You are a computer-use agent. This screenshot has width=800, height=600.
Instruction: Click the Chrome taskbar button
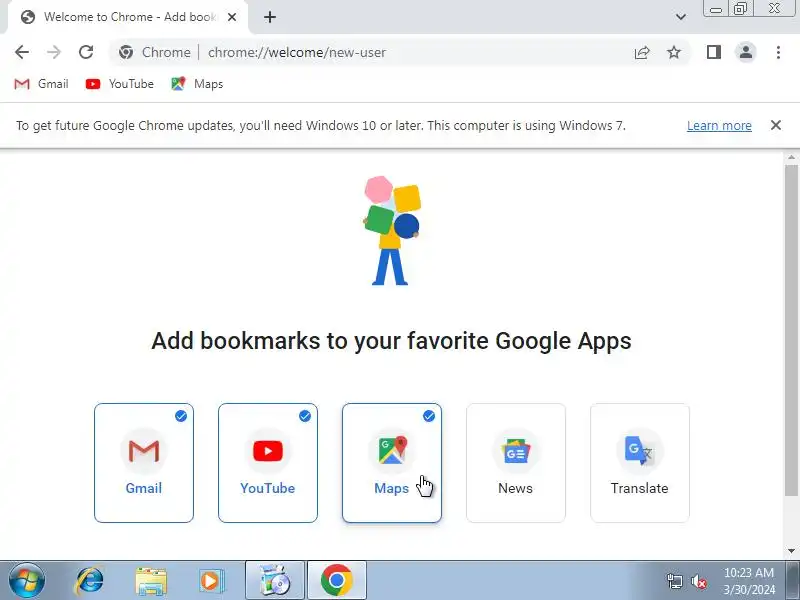pos(337,581)
